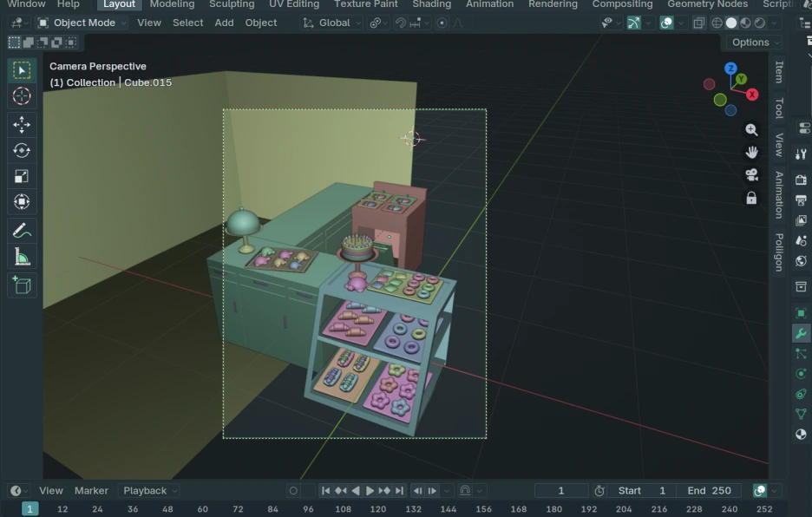Toggle viewport gizmos display
The image size is (812, 517).
click(x=634, y=23)
